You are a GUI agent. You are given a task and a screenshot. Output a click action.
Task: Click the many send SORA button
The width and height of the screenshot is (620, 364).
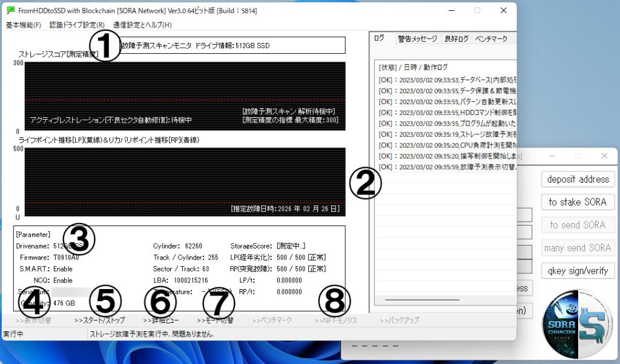pyautogui.click(x=578, y=248)
